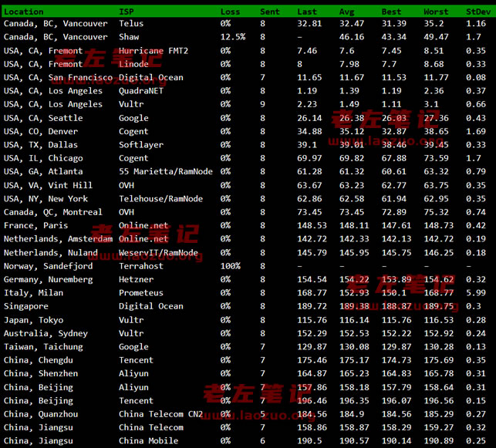Click the Location column header
Viewport: 496px width, 448px height.
click(x=24, y=12)
